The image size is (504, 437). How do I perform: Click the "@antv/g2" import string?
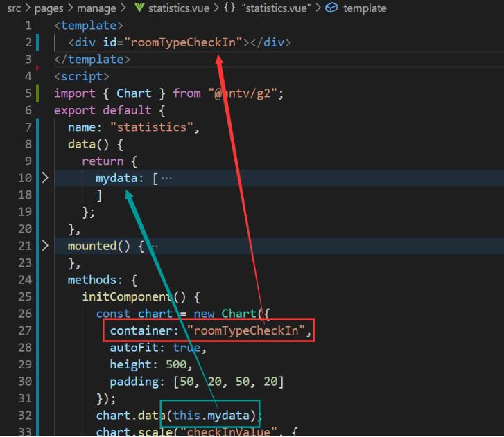(243, 93)
